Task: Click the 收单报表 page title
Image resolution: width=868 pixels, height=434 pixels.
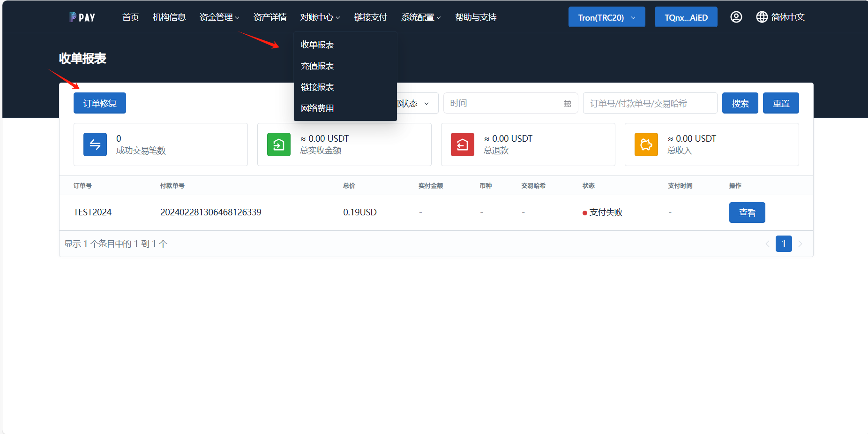Action: pyautogui.click(x=82, y=59)
